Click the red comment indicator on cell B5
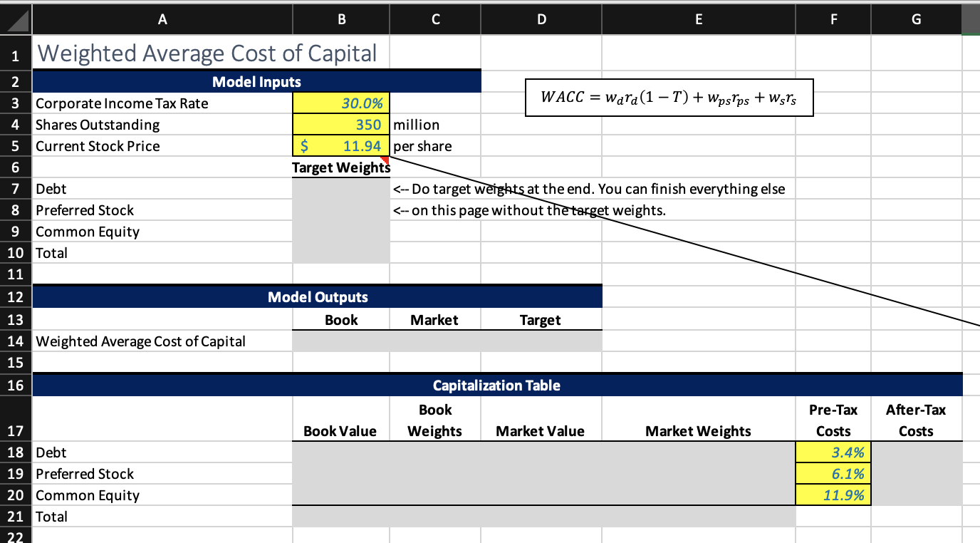Viewport: 980px width, 543px height. click(x=386, y=160)
